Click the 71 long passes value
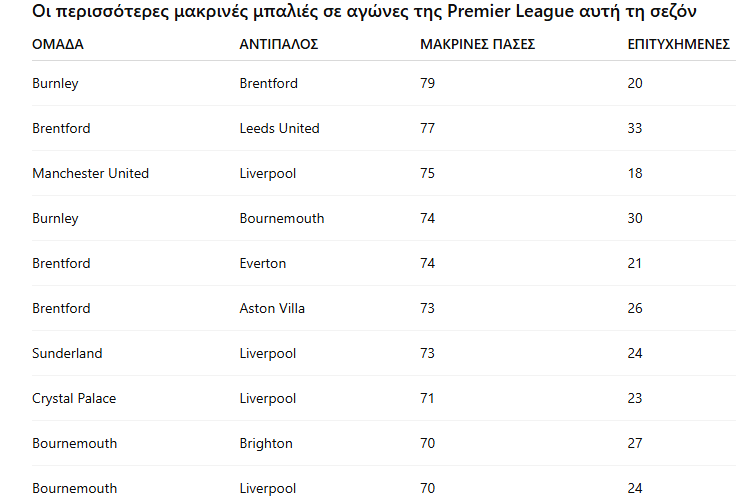Screen dimensions: 736x502 tap(428, 398)
